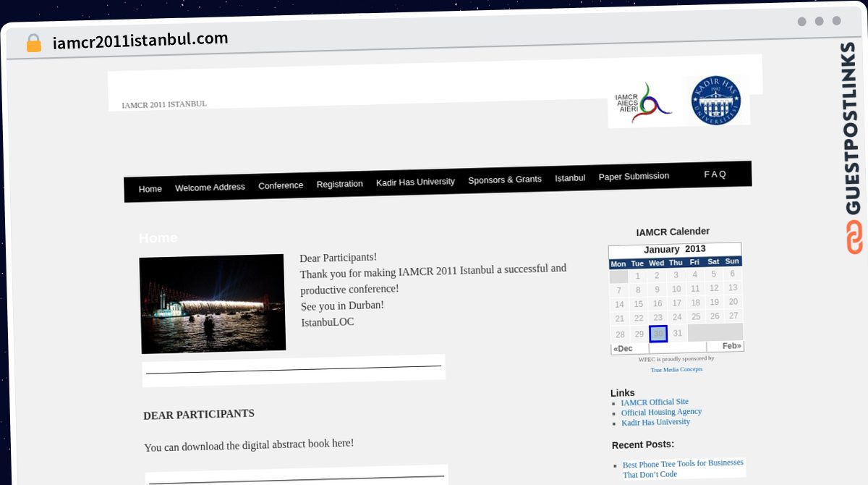Click the Home page heading
This screenshot has width=868, height=485.
point(158,238)
